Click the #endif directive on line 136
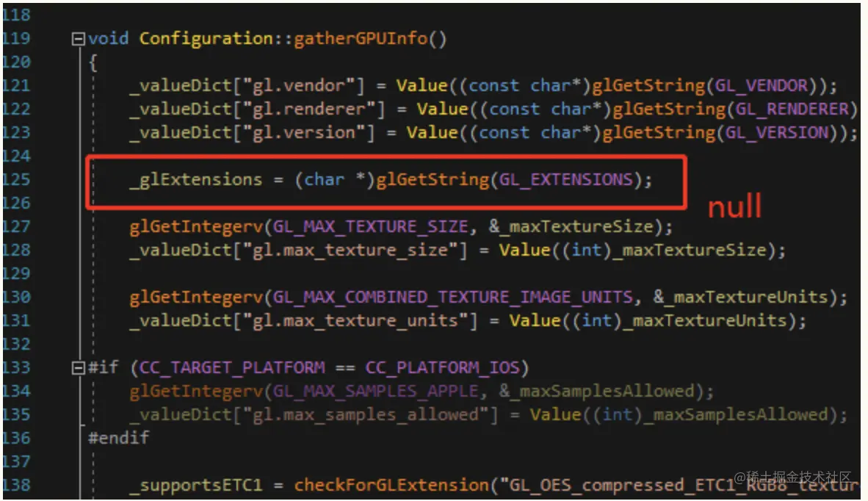Image resolution: width=868 pixels, height=501 pixels. click(118, 438)
